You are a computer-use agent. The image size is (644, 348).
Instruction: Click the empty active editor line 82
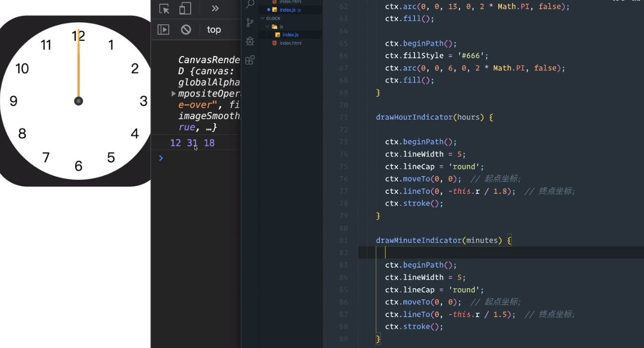[501, 253]
